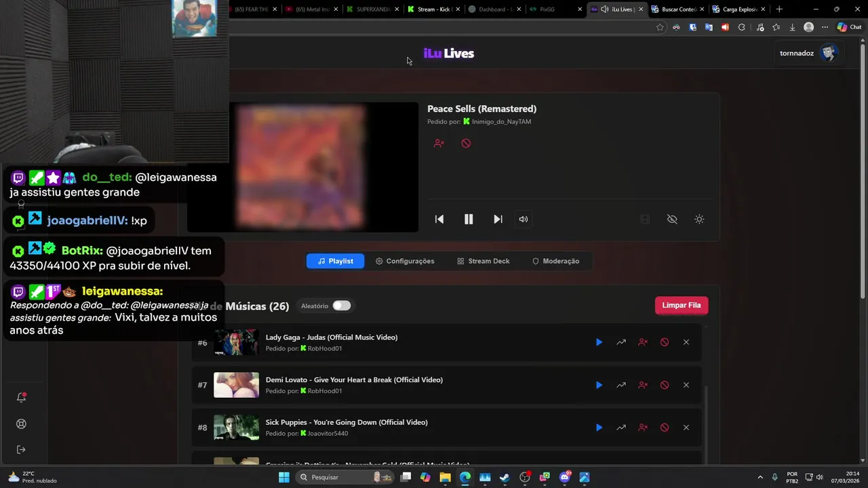This screenshot has width=868, height=488.
Task: Open the player volume control
Action: (523, 219)
